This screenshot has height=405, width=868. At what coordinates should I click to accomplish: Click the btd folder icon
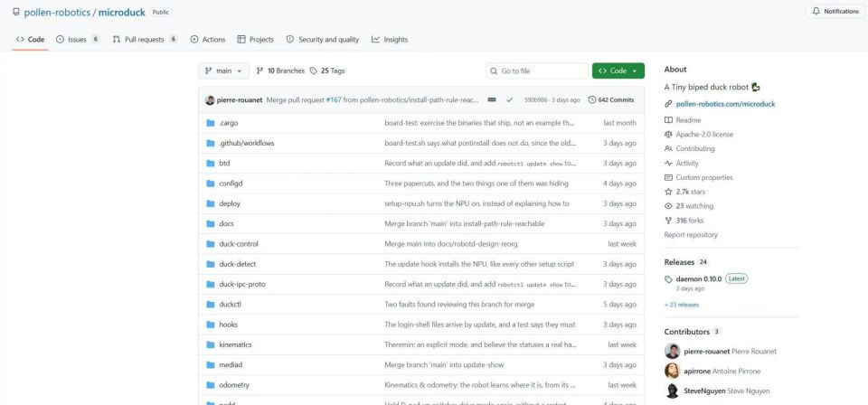click(211, 164)
